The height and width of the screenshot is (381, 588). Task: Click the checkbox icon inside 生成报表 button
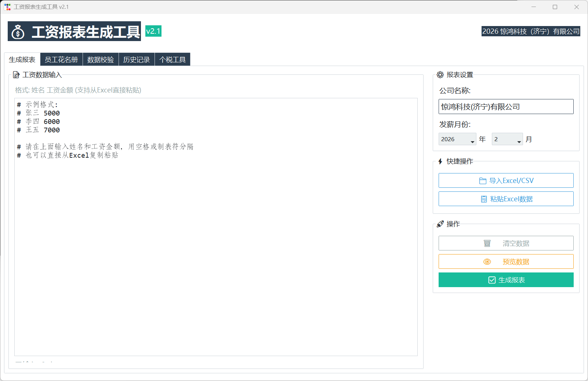[491, 280]
